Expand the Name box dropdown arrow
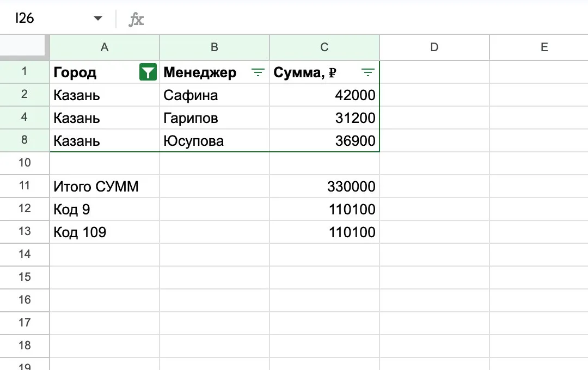The height and width of the screenshot is (370, 588). [98, 18]
